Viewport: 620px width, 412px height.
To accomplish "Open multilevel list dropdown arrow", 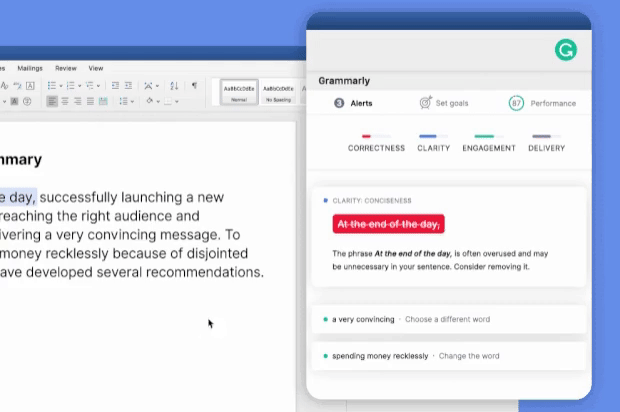I will (98, 86).
